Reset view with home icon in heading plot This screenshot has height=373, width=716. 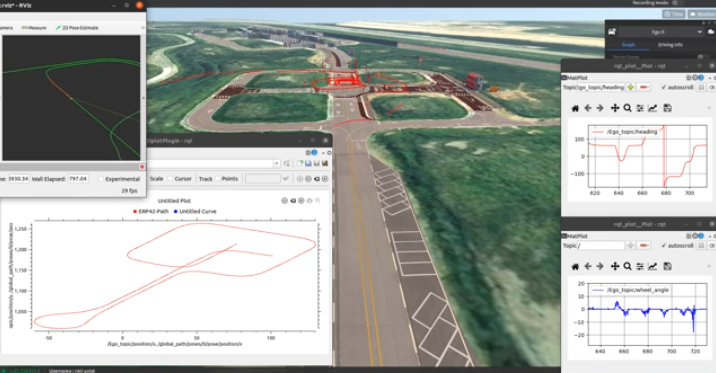(575, 108)
